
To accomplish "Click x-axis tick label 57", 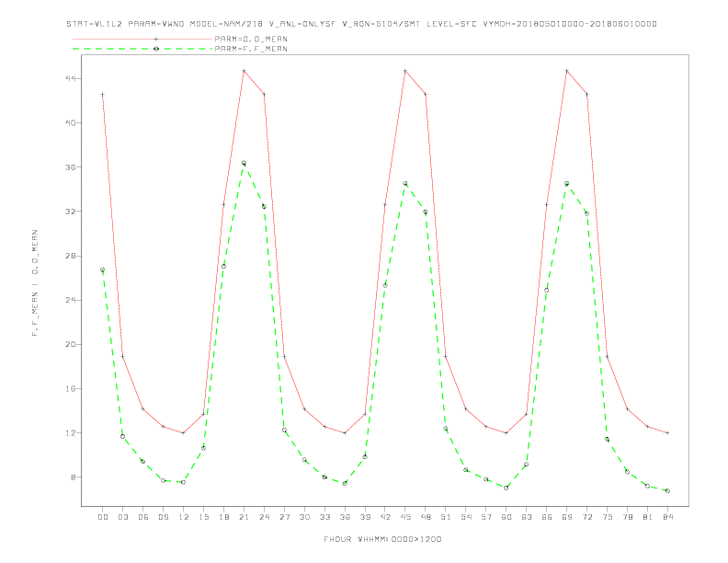I will click(x=486, y=517).
